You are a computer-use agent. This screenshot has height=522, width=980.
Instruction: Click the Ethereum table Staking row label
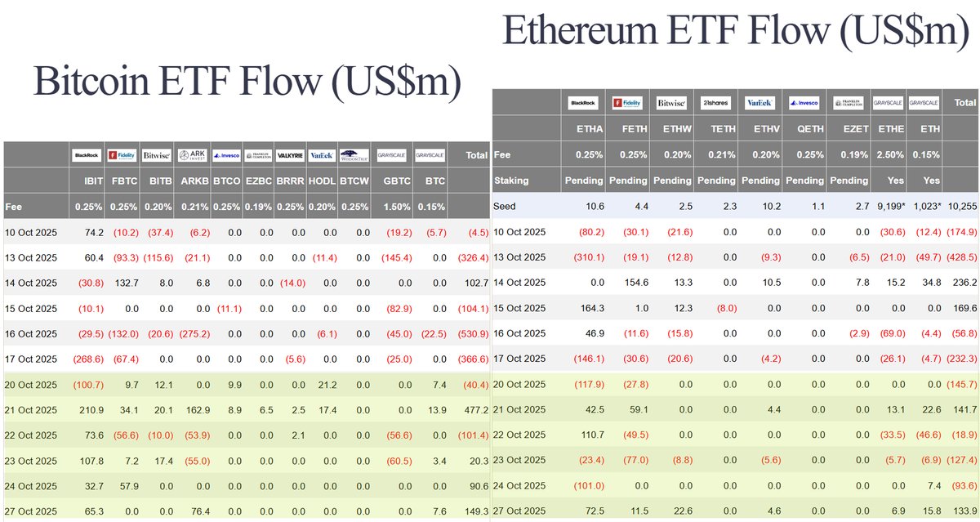click(x=512, y=180)
